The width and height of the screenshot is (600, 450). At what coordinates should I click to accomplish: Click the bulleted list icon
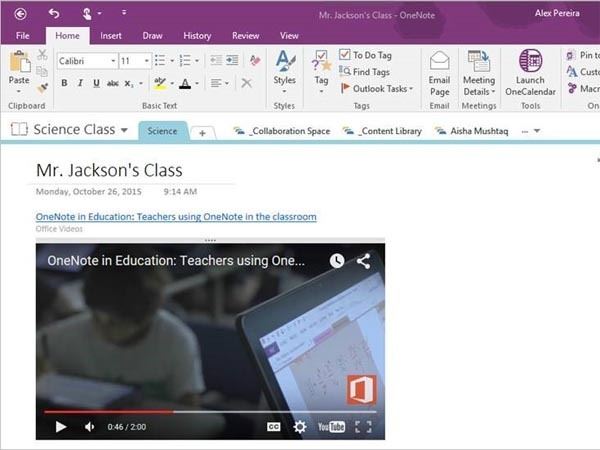point(160,60)
